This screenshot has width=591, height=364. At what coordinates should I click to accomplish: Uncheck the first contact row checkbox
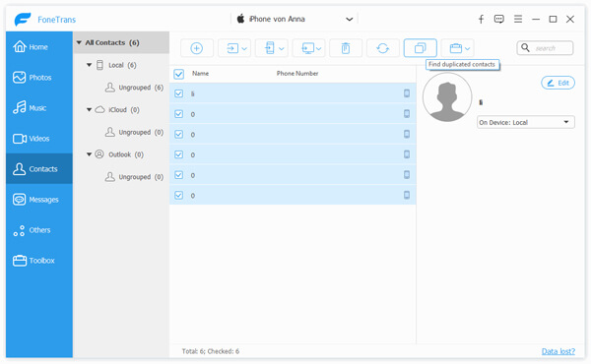click(x=178, y=93)
